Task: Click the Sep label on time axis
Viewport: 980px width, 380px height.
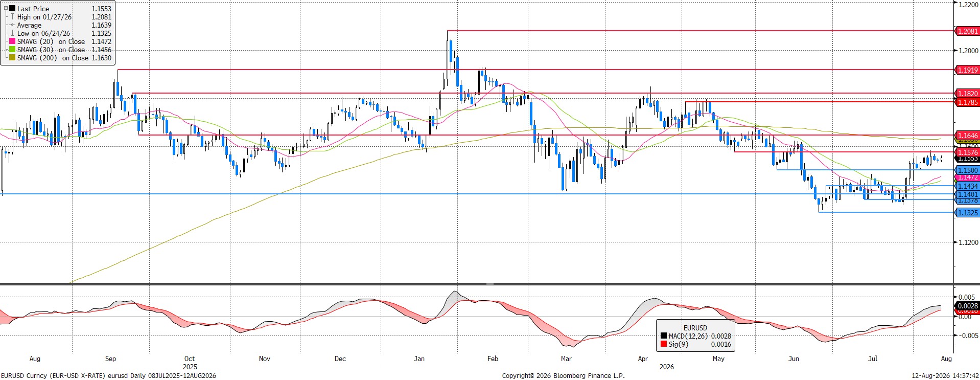Action: (x=110, y=359)
